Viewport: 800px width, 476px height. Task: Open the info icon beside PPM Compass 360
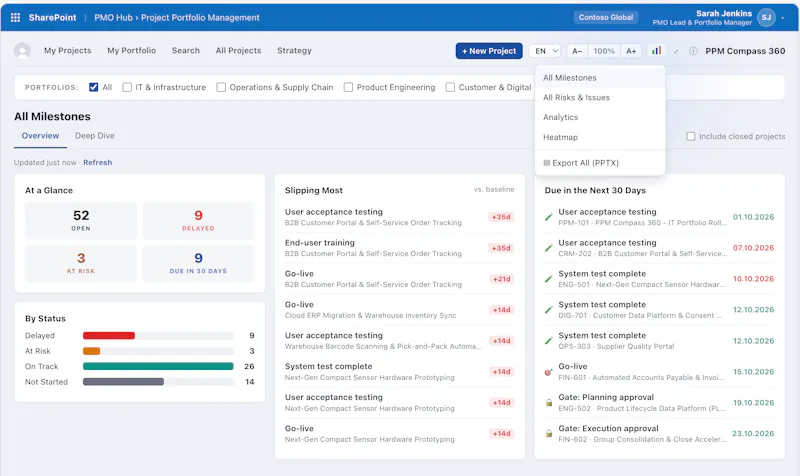693,51
